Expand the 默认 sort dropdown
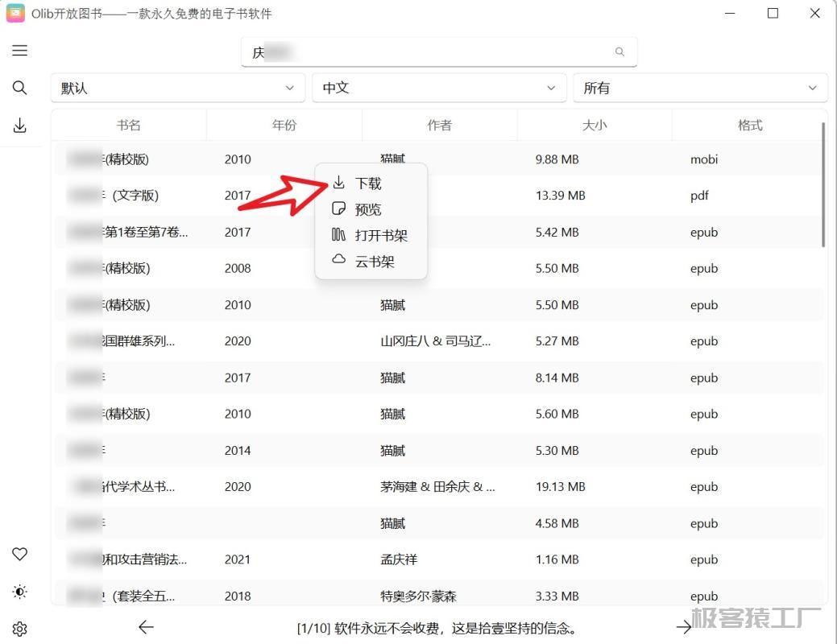 [177, 88]
